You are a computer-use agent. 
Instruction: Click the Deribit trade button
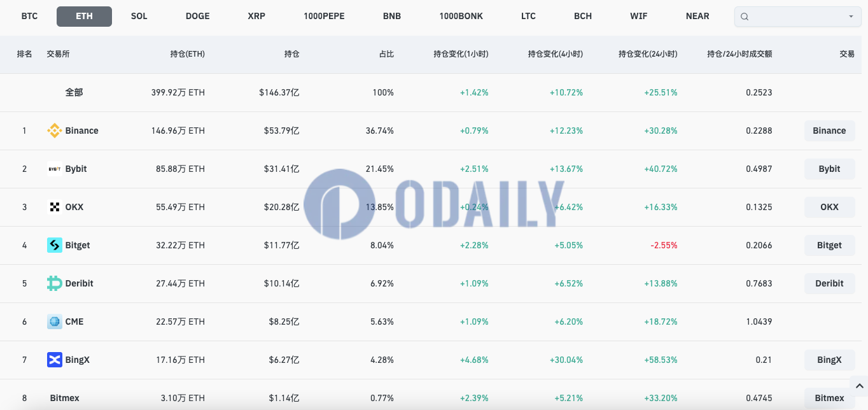(829, 283)
